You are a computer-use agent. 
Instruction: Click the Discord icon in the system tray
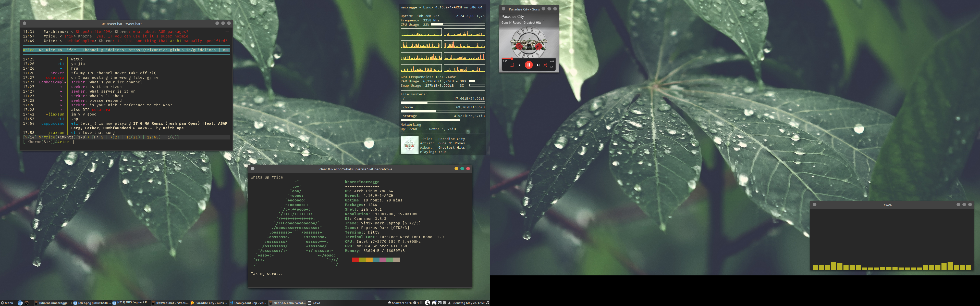click(x=434, y=303)
